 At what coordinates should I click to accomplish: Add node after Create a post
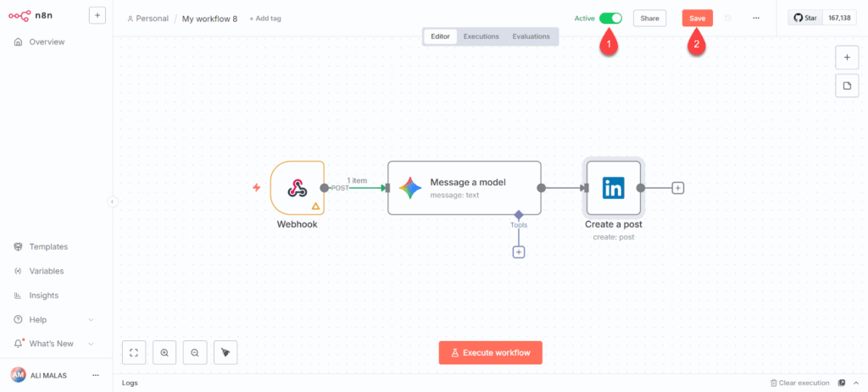(x=678, y=188)
